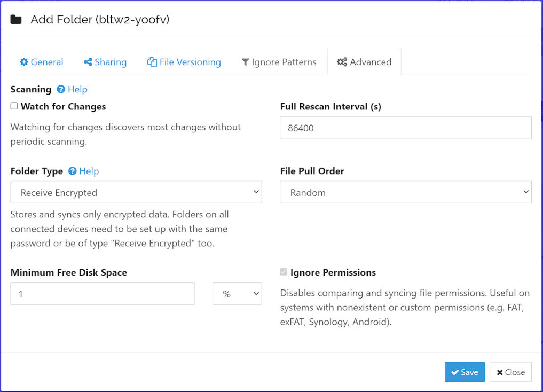Open the File Pull Order dropdown
The image size is (543, 392).
pos(406,192)
